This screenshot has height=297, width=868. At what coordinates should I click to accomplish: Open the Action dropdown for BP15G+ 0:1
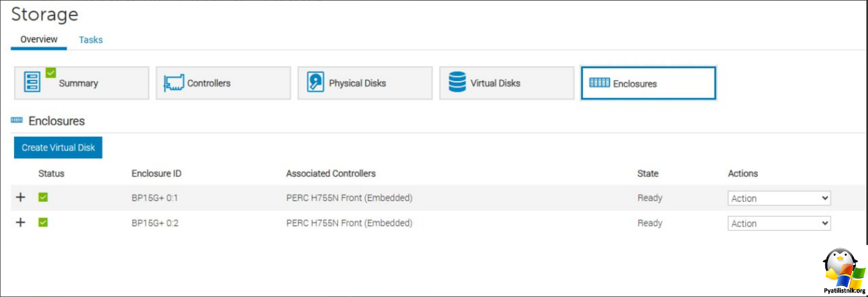tap(779, 198)
